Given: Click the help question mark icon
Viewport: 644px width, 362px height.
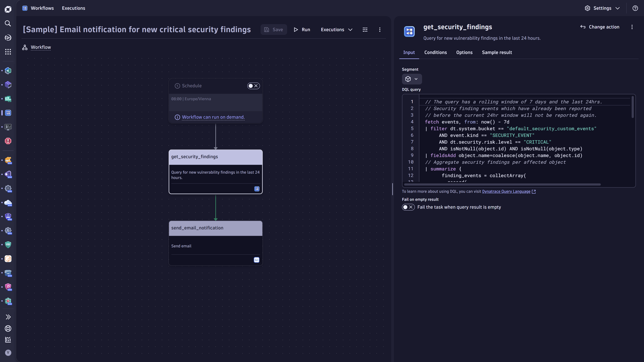Looking at the screenshot, I should click(635, 8).
